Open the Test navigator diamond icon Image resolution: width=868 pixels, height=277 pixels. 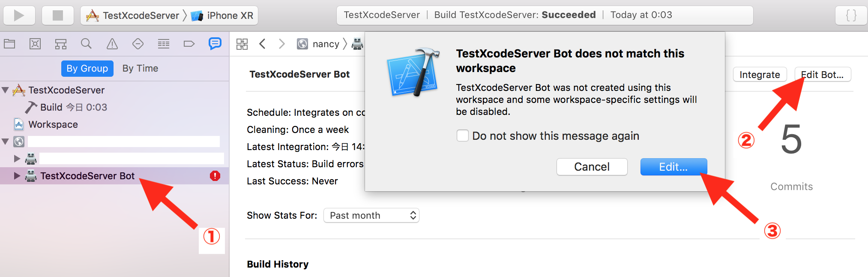138,44
